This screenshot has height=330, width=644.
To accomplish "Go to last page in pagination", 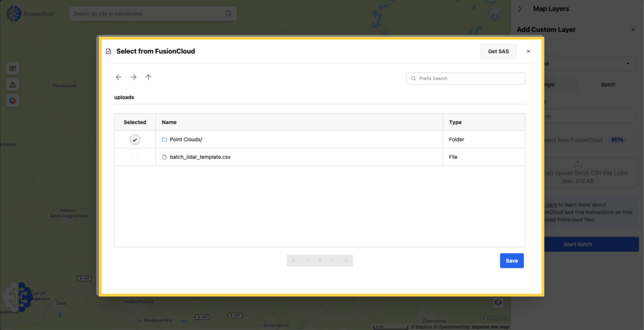I will coord(346,261).
